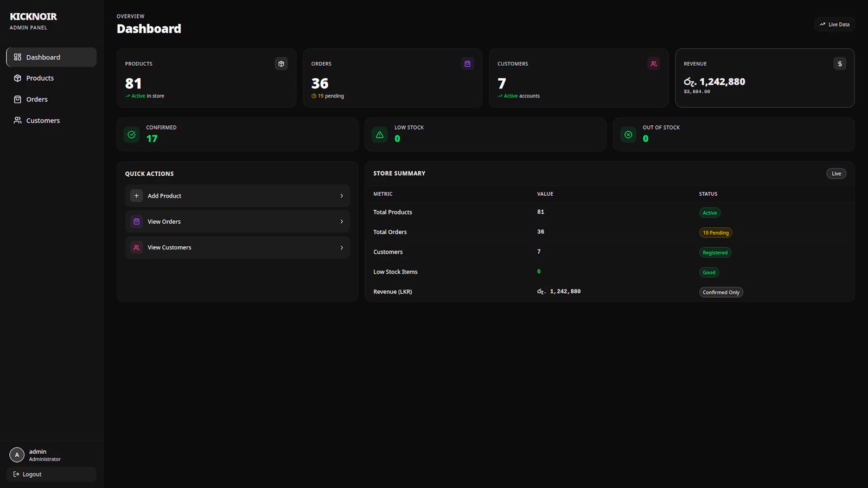
Task: Open View Customers via its chevron arrow
Action: 342,248
